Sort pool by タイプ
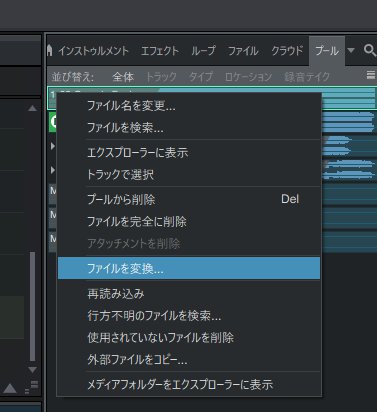The height and width of the screenshot is (412, 377). click(x=201, y=77)
